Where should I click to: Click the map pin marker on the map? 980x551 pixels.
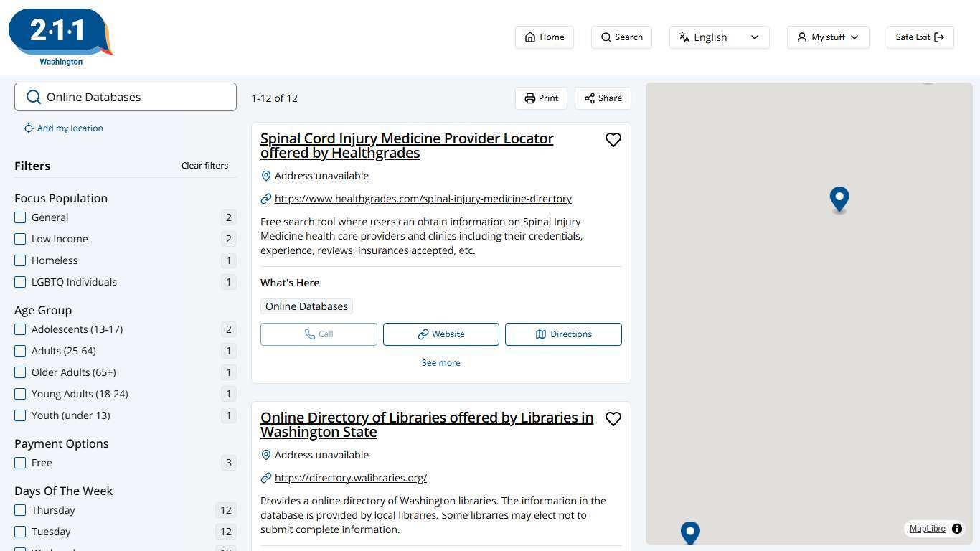pyautogui.click(x=839, y=199)
